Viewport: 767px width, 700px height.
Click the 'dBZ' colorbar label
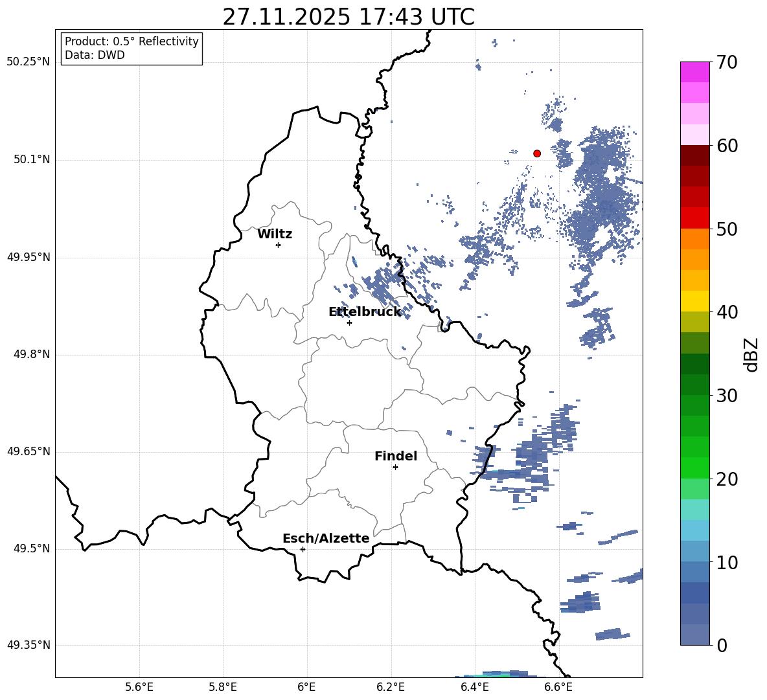(751, 354)
